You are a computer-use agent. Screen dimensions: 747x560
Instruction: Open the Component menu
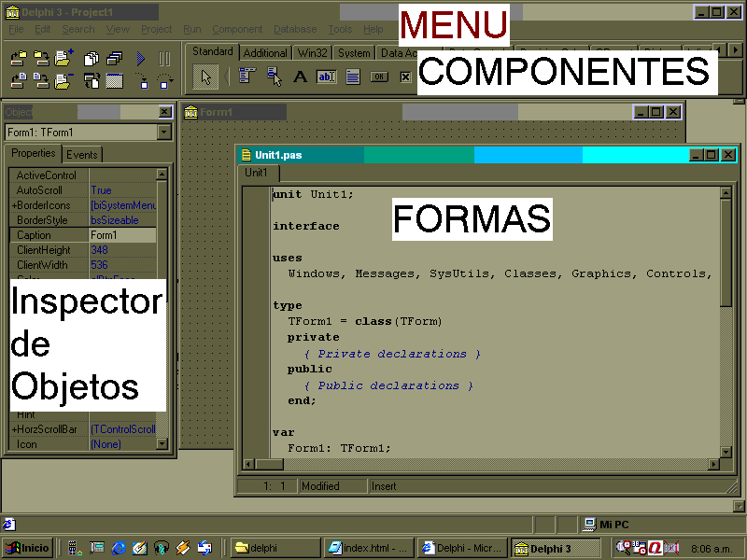pos(237,30)
